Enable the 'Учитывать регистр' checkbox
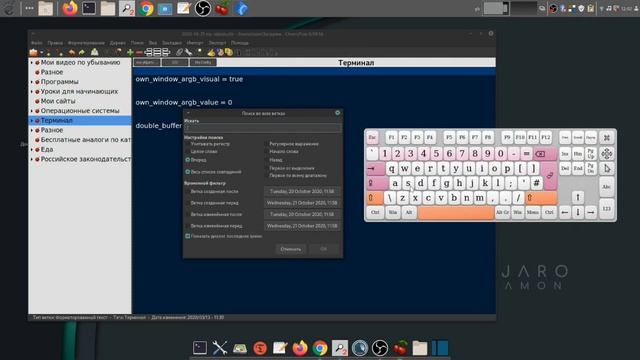 click(188, 144)
